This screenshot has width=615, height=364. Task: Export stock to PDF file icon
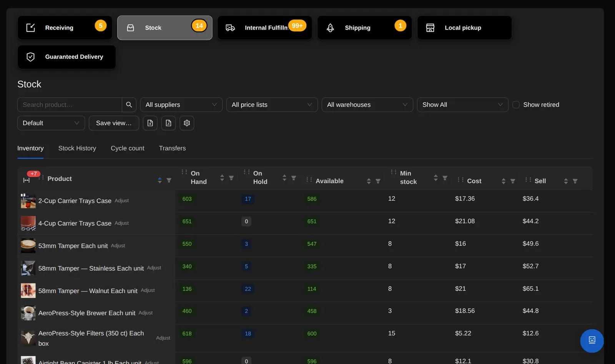click(168, 123)
